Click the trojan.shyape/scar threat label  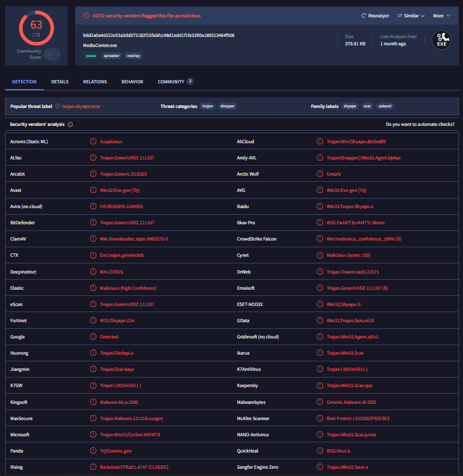tap(81, 106)
